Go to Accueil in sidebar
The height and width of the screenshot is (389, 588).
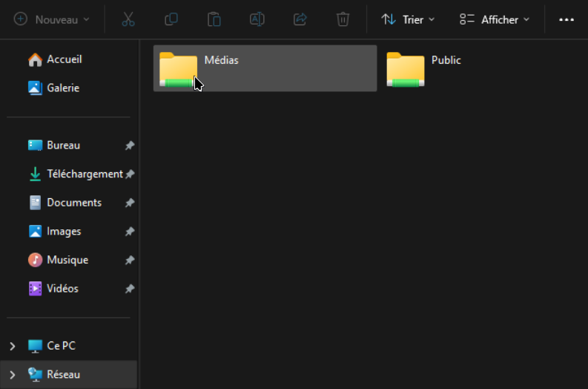[64, 59]
